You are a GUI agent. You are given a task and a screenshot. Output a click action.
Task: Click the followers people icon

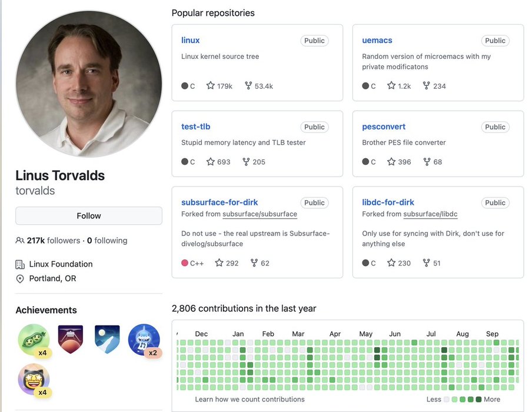(20, 241)
